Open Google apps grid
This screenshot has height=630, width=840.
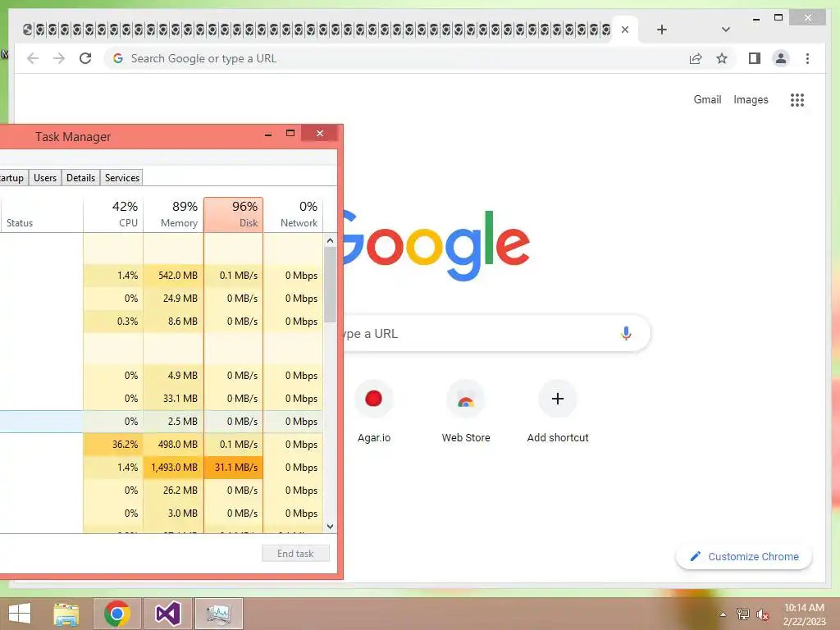pyautogui.click(x=797, y=99)
